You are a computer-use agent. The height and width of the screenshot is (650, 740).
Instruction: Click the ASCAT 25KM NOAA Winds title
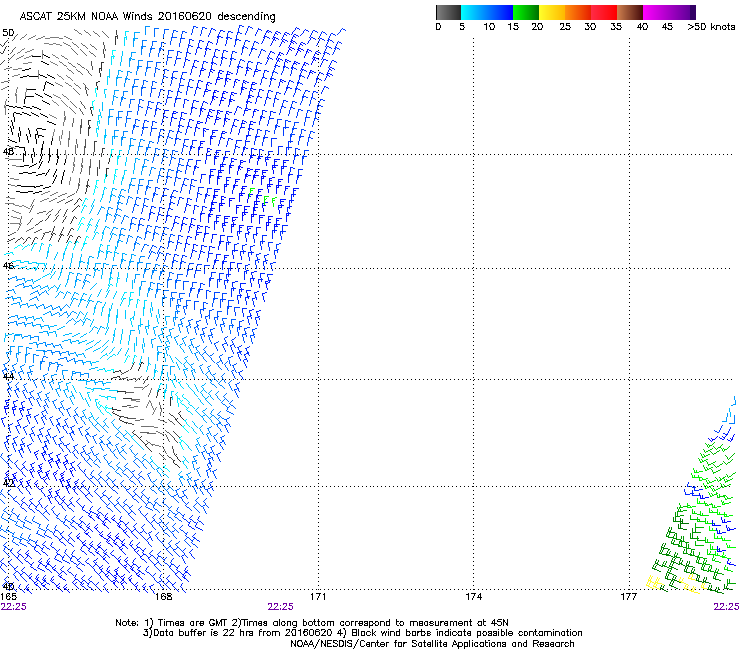point(147,16)
